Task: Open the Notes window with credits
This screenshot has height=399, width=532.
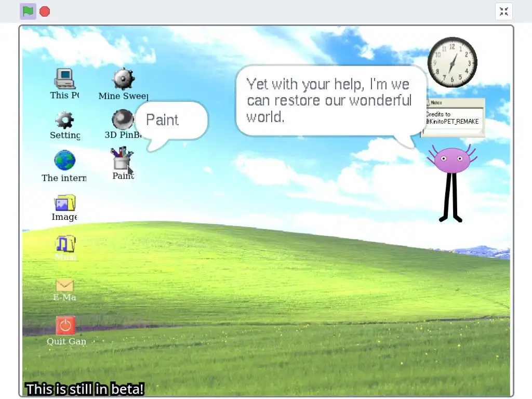Action: pyautogui.click(x=453, y=118)
